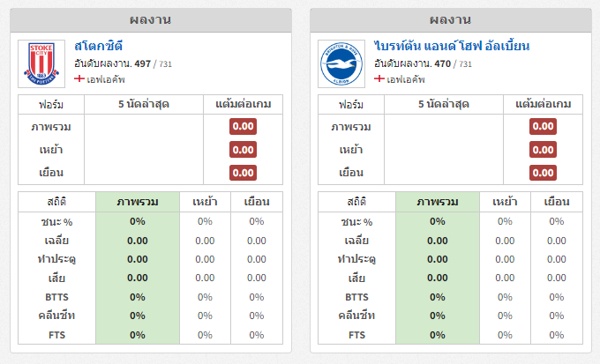The image size is (600, 364).
Task: Select เหย้า tab in Brighton stats table
Action: coord(505,202)
